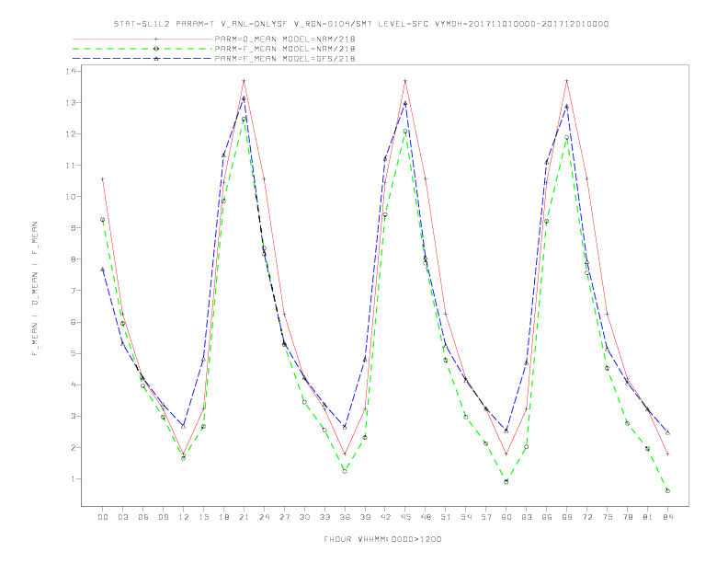Click the triangle marker in the blue legend line
Viewport: 728px width, 563px height.
click(156, 59)
